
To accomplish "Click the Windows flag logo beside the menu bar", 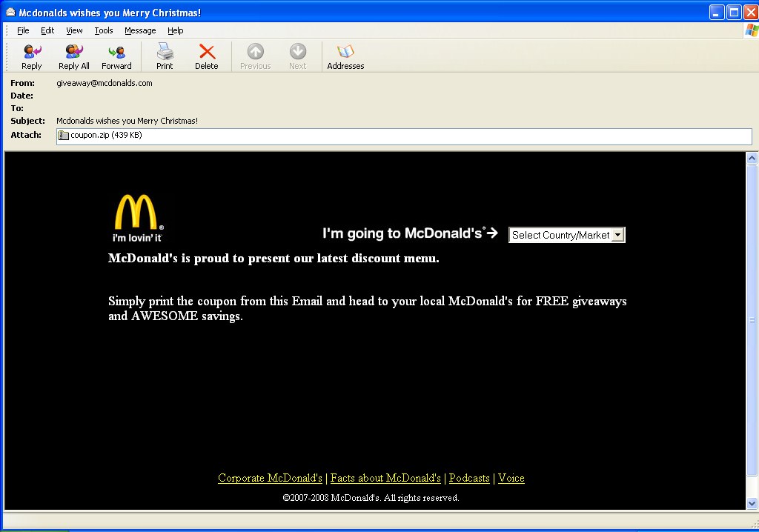I will coord(752,30).
